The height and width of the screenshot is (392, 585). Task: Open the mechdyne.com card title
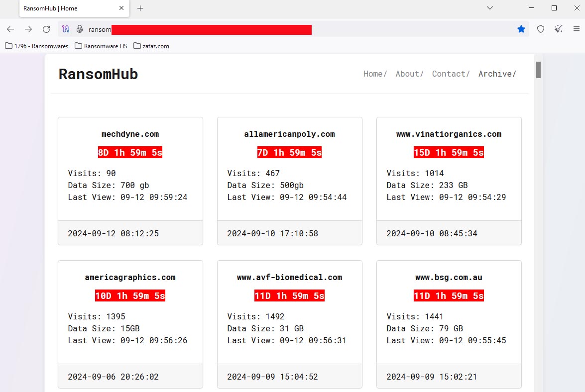(130, 134)
